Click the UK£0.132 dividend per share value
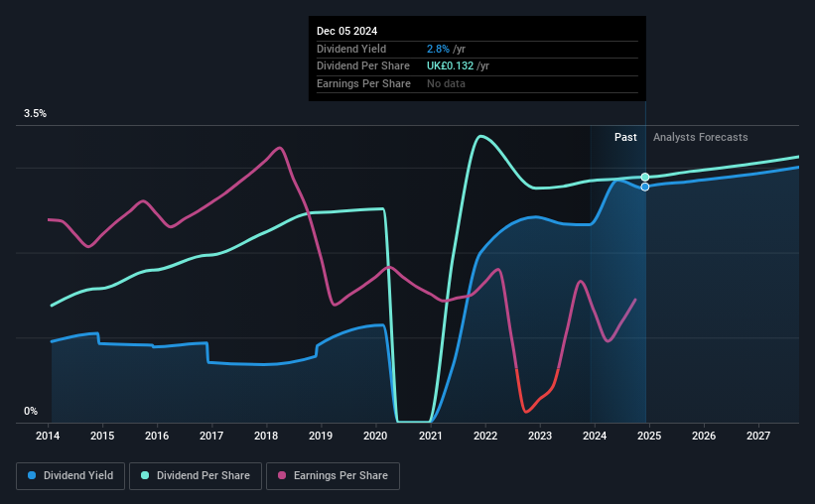This screenshot has height=504, width=815. pos(450,66)
